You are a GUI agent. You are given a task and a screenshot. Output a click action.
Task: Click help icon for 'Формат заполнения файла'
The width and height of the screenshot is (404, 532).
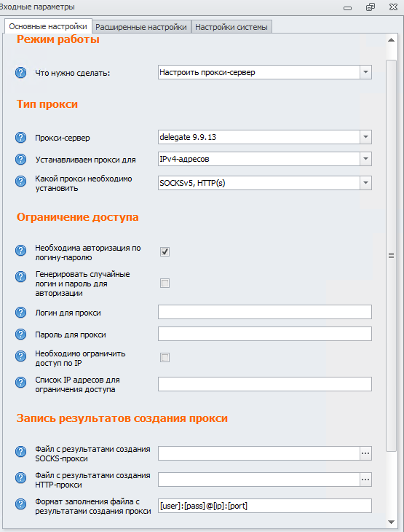tap(20, 504)
